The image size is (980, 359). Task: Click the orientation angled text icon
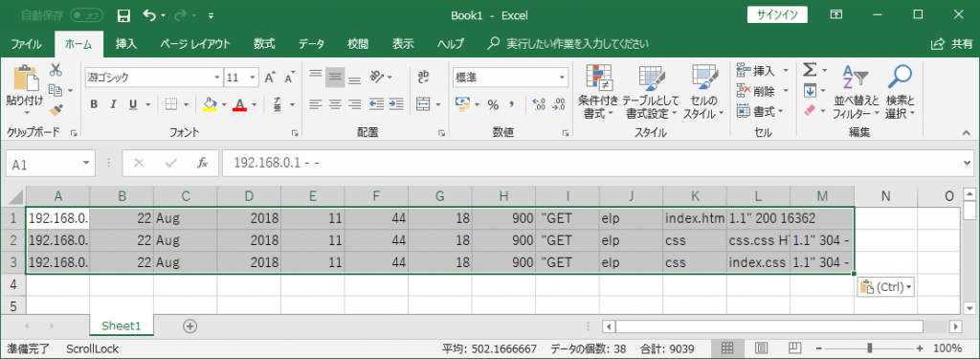tap(377, 78)
